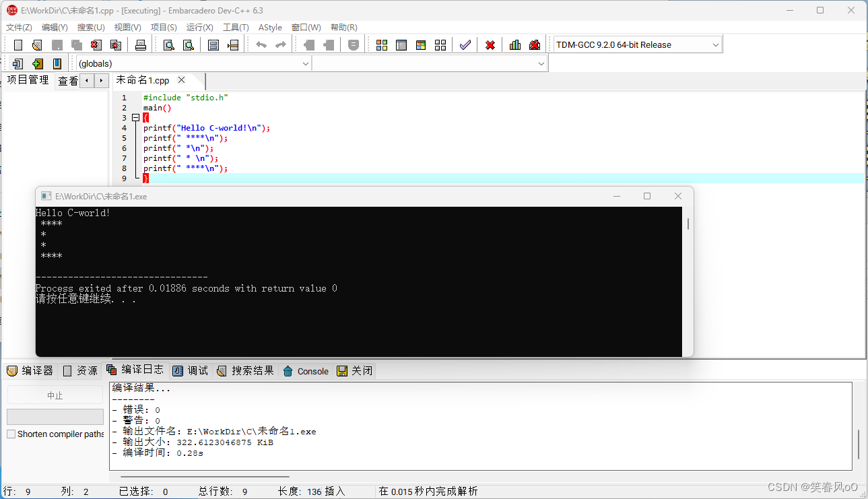The width and height of the screenshot is (868, 499).
Task: Click the 中止 button
Action: [55, 395]
